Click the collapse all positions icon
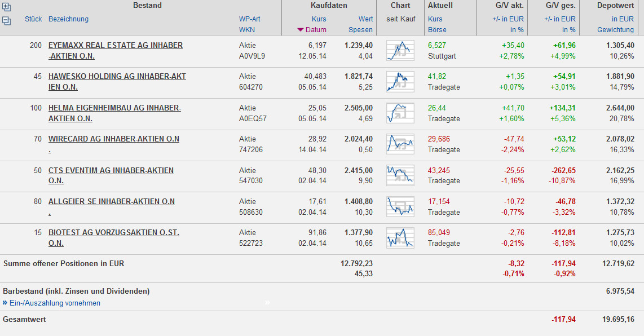The width and height of the screenshot is (644, 336). [6, 21]
